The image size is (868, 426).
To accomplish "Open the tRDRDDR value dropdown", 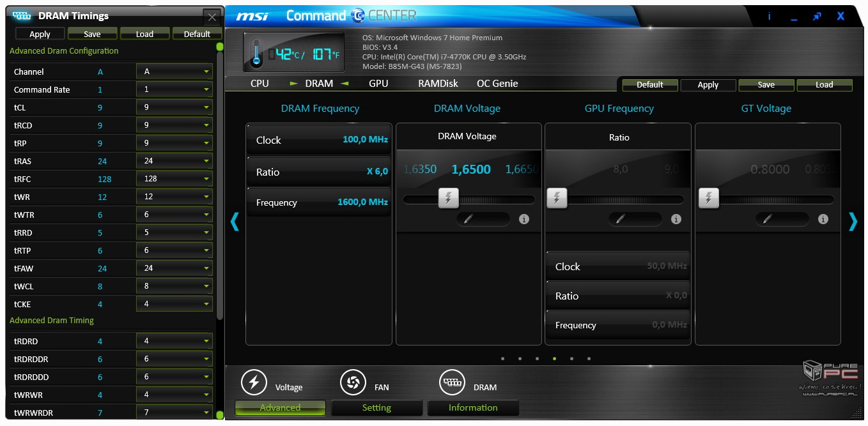I will [174, 359].
